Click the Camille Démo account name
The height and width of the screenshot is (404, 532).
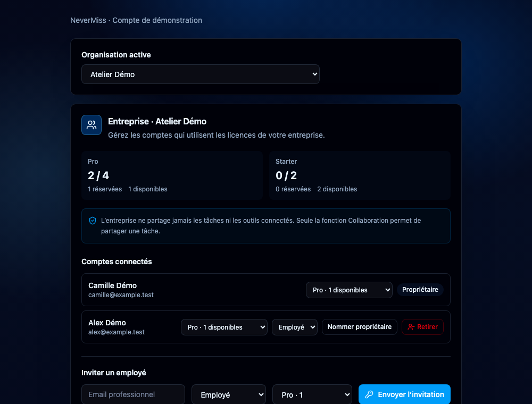(112, 285)
